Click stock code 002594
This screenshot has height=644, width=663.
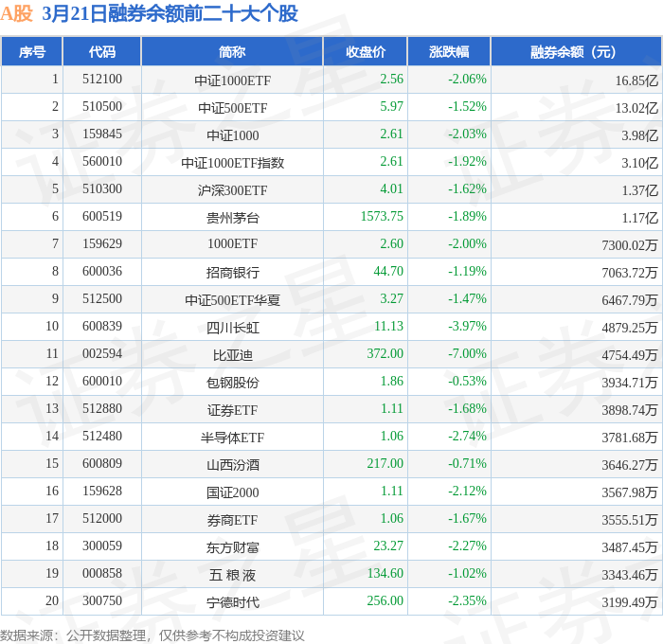click(102, 353)
